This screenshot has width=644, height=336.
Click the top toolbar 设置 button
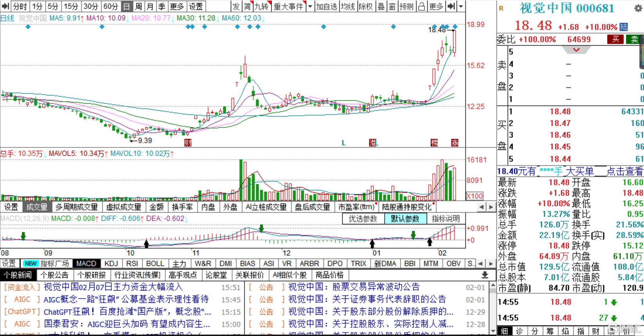pyautogui.click(x=196, y=6)
